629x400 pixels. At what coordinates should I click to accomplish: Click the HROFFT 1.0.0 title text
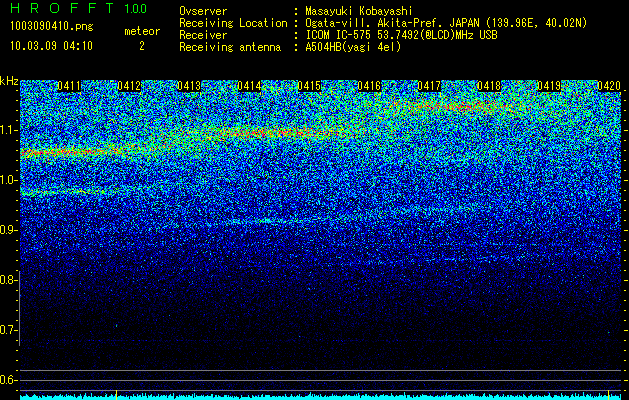[x=78, y=8]
